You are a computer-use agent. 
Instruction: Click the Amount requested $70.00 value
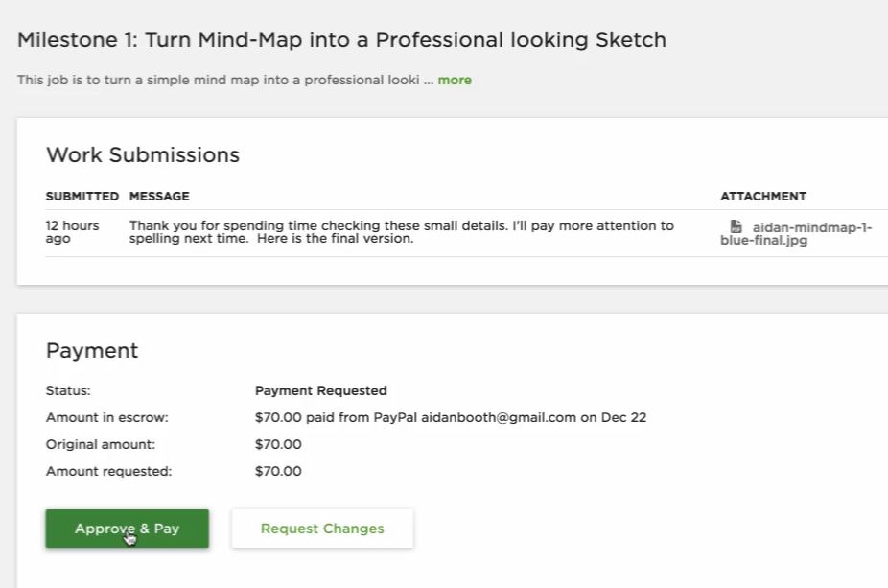coord(278,471)
